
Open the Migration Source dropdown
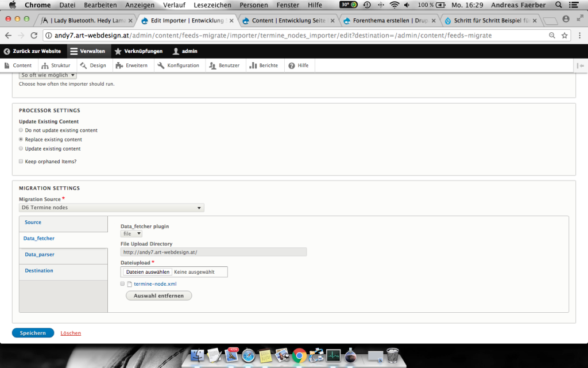(x=111, y=208)
